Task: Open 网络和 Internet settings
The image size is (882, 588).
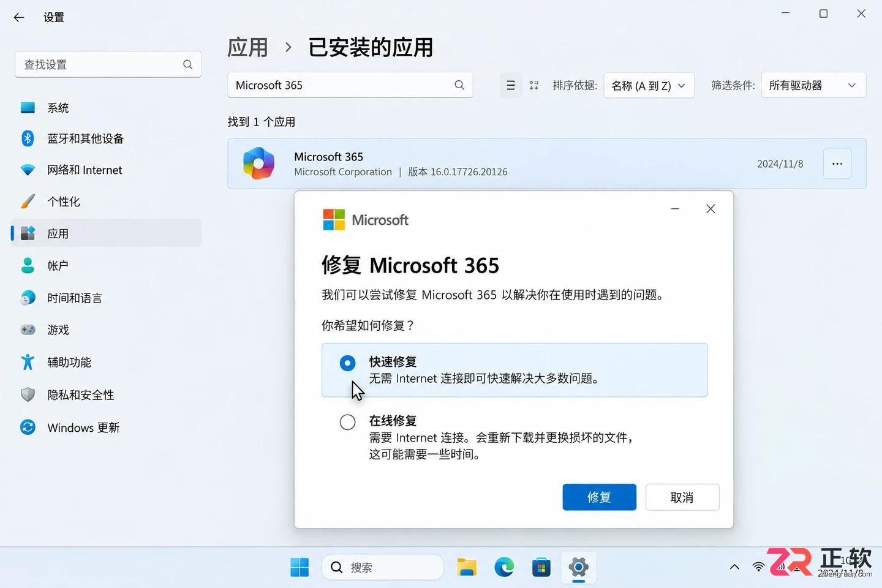Action: coord(107,170)
